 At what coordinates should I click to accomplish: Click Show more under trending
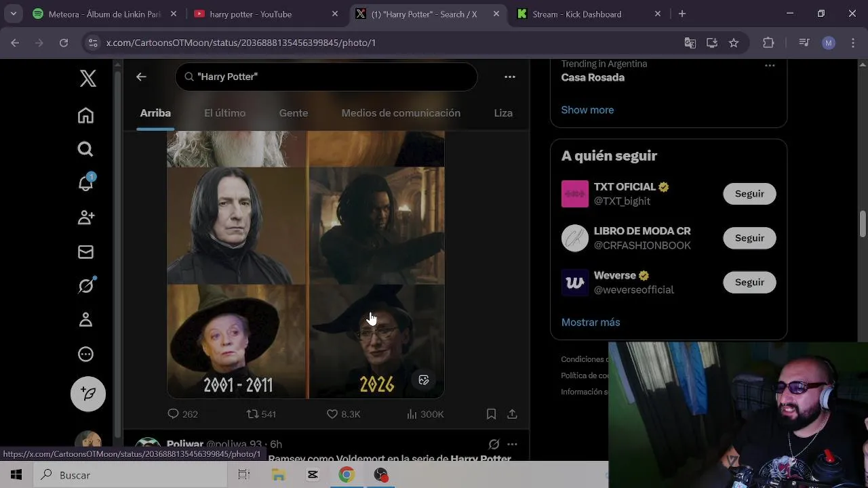tap(587, 110)
